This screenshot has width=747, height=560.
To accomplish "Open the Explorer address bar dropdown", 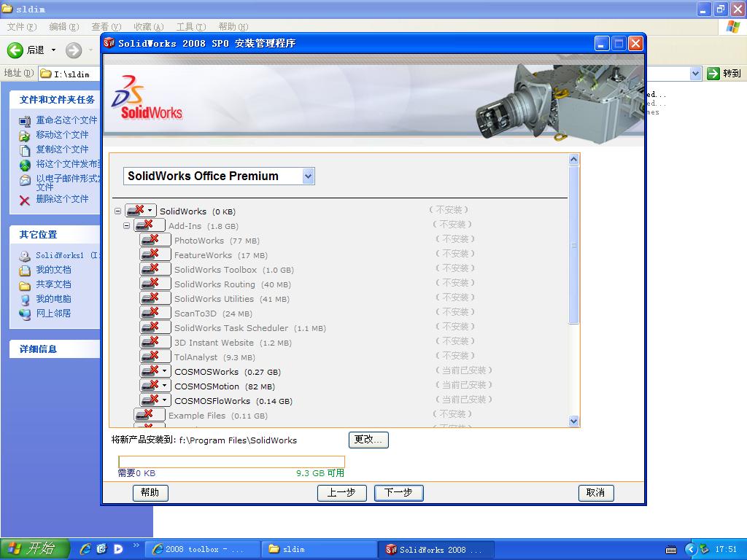I will pyautogui.click(x=695, y=74).
